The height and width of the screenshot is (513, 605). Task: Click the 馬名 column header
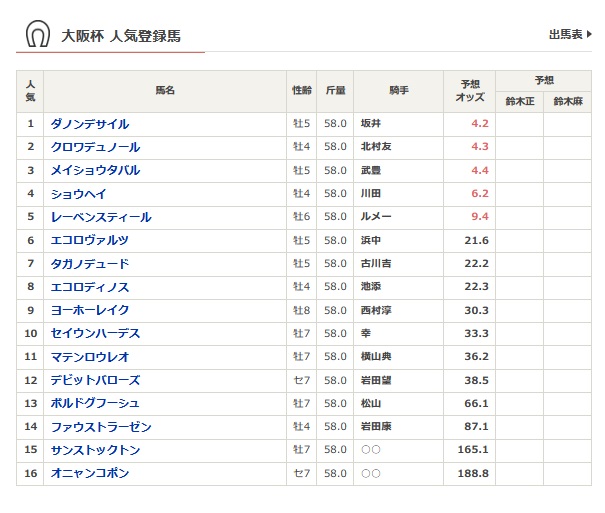click(165, 91)
